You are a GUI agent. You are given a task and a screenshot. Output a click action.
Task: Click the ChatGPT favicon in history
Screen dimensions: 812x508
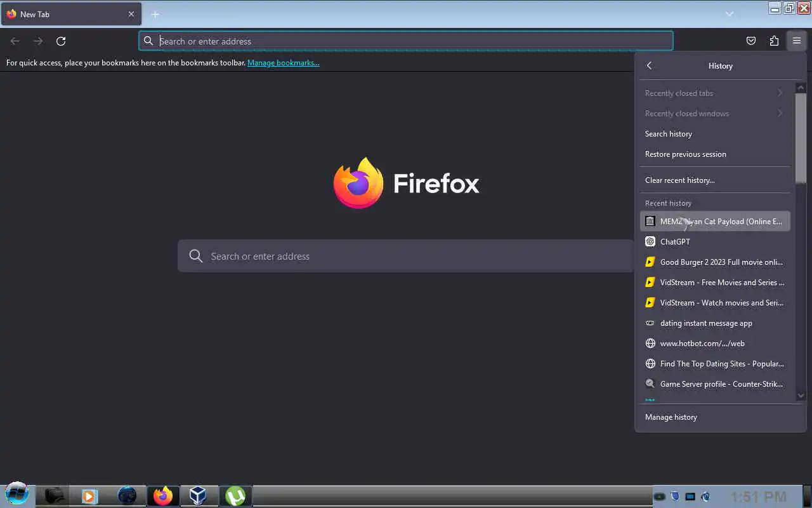[x=650, y=242]
